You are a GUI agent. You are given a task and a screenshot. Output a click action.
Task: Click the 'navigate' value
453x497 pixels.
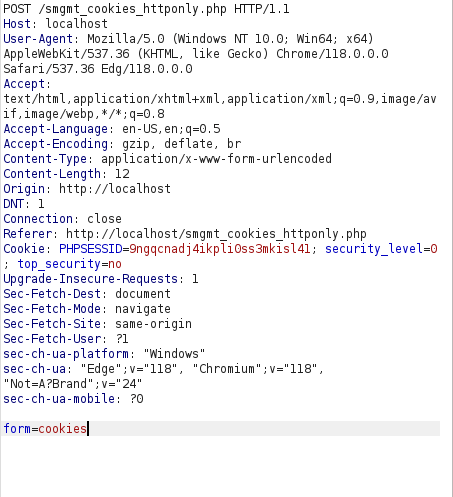(x=143, y=309)
